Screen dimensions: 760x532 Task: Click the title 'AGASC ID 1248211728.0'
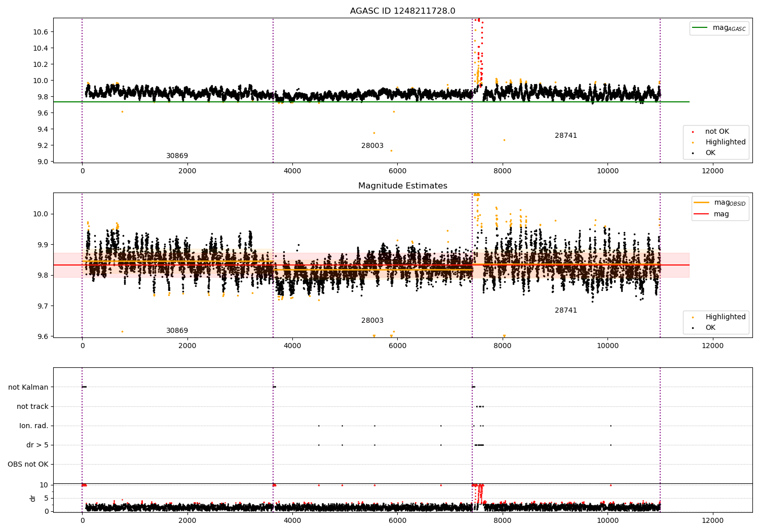[x=402, y=11]
